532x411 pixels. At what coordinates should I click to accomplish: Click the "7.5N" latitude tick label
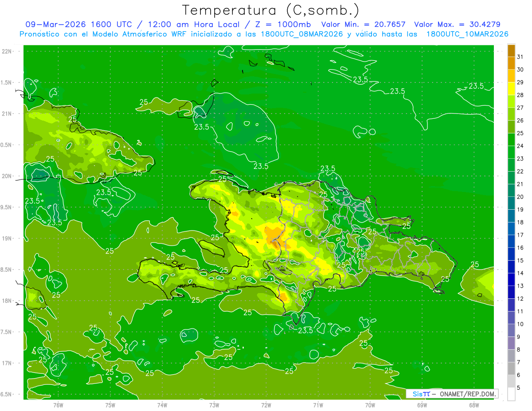pos(6,332)
